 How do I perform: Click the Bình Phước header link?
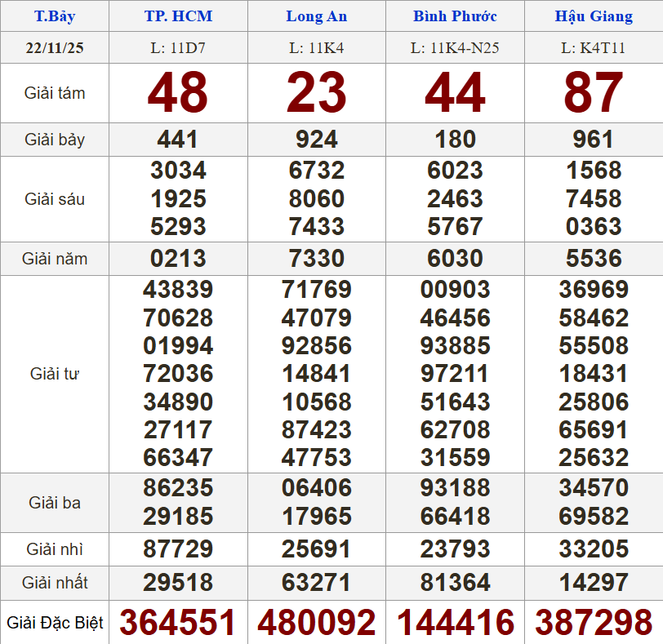coord(455,16)
